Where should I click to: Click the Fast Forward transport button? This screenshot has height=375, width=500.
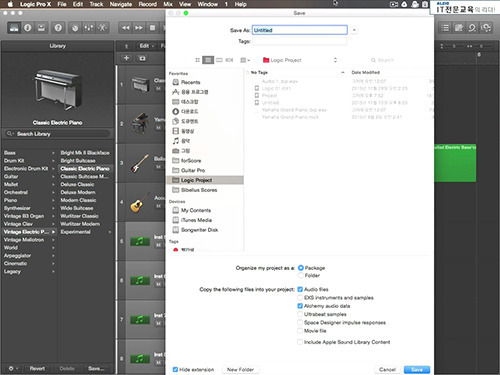tap(139, 28)
